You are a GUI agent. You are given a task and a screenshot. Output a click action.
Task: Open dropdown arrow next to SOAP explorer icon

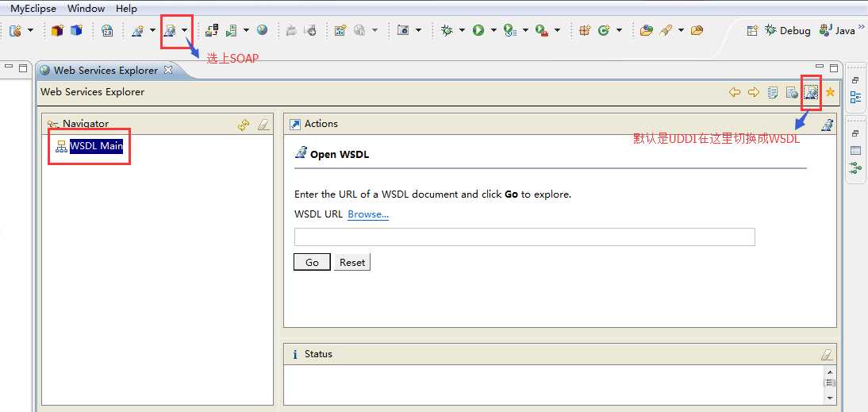tap(185, 30)
